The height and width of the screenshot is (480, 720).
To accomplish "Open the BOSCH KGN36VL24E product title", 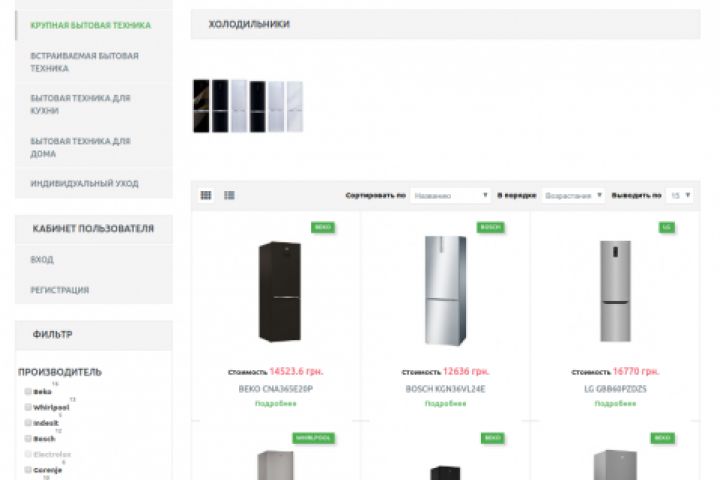I will click(x=445, y=389).
